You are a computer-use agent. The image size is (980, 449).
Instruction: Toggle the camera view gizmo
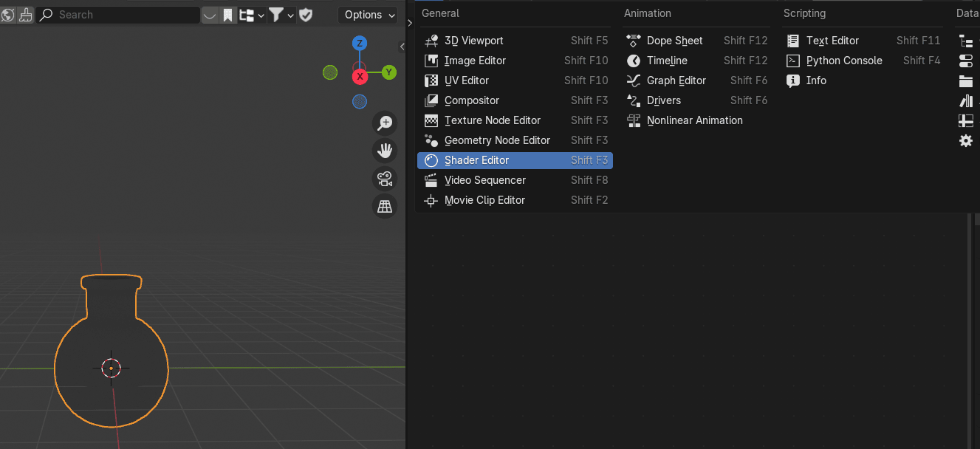point(384,179)
